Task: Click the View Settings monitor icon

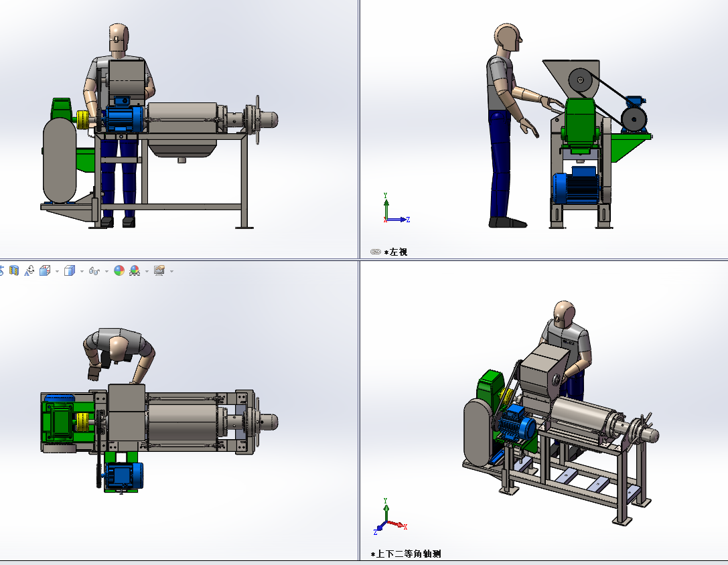Action: tap(159, 270)
